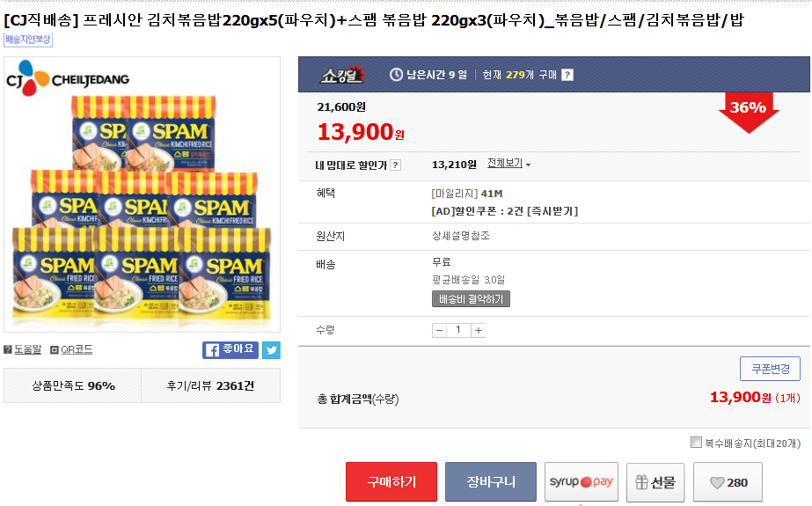812x506 pixels.
Task: Expand 전체보기 discount dropdown
Action: (x=508, y=164)
